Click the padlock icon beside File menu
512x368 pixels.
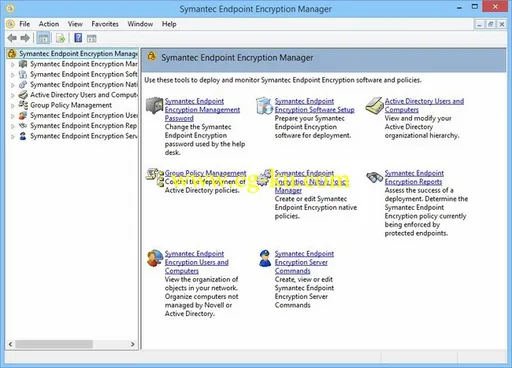[x=11, y=24]
